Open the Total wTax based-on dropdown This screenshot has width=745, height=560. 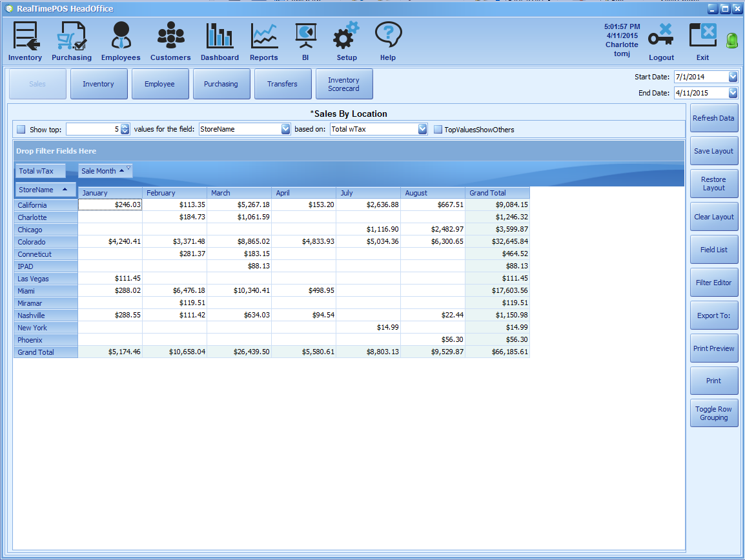(423, 129)
